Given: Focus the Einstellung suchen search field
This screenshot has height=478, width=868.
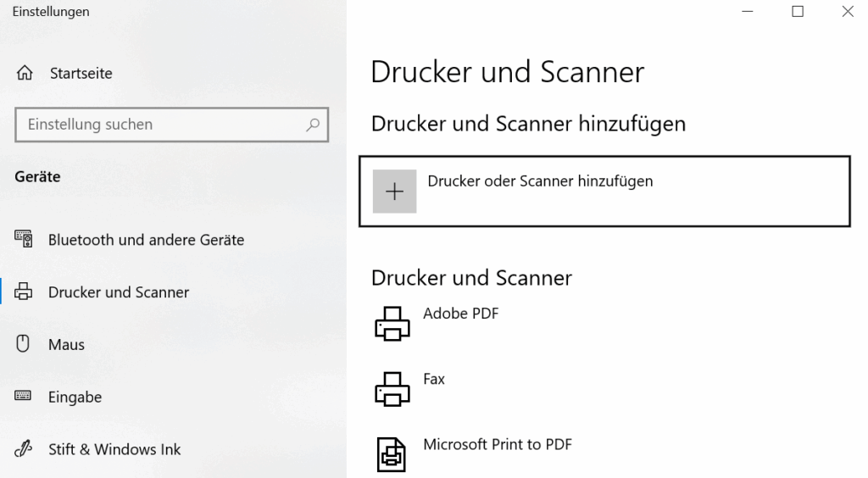Looking at the screenshot, I should [161, 125].
